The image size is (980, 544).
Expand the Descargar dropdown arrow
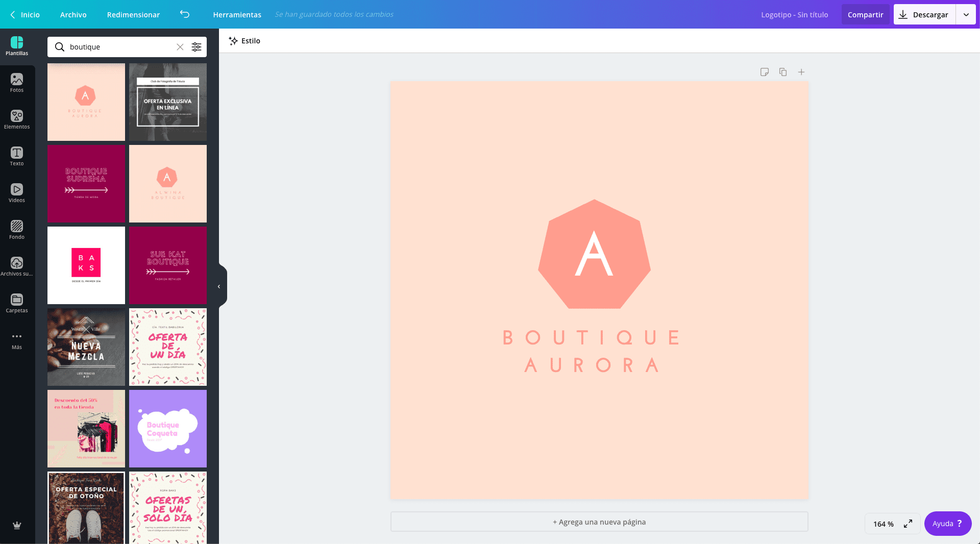[966, 15]
